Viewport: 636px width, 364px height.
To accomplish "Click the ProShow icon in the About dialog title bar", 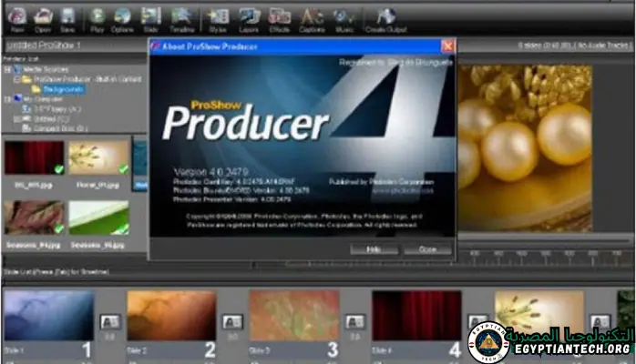I will [155, 46].
